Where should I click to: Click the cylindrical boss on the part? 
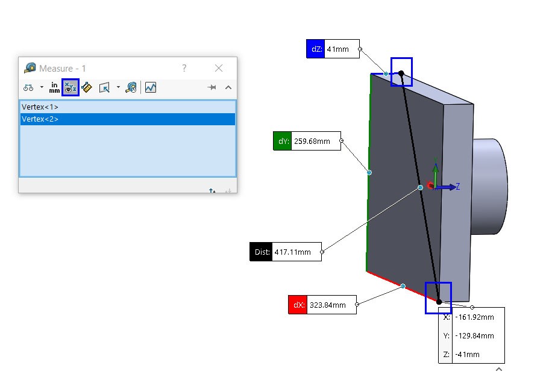coord(489,187)
